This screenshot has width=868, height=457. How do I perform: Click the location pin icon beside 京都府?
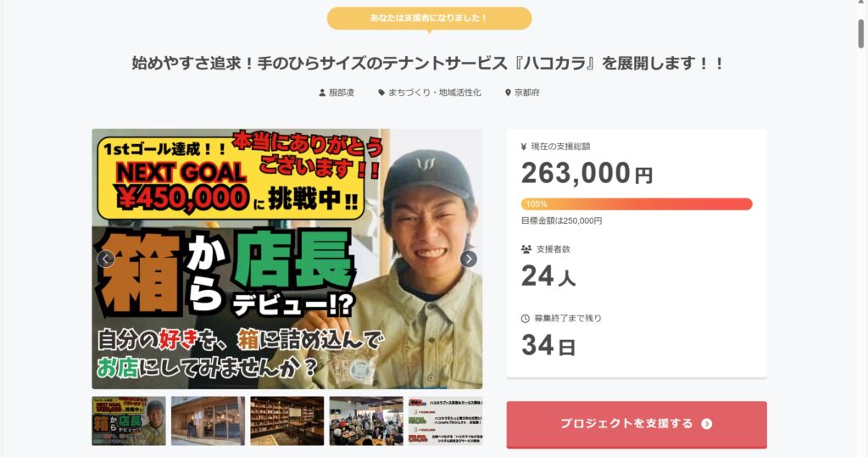pyautogui.click(x=508, y=93)
